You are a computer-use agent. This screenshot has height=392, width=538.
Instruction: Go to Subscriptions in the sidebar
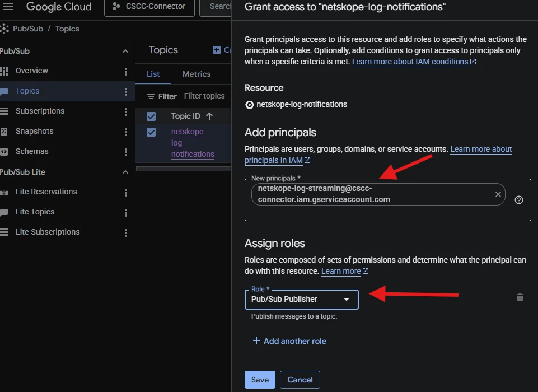point(40,111)
